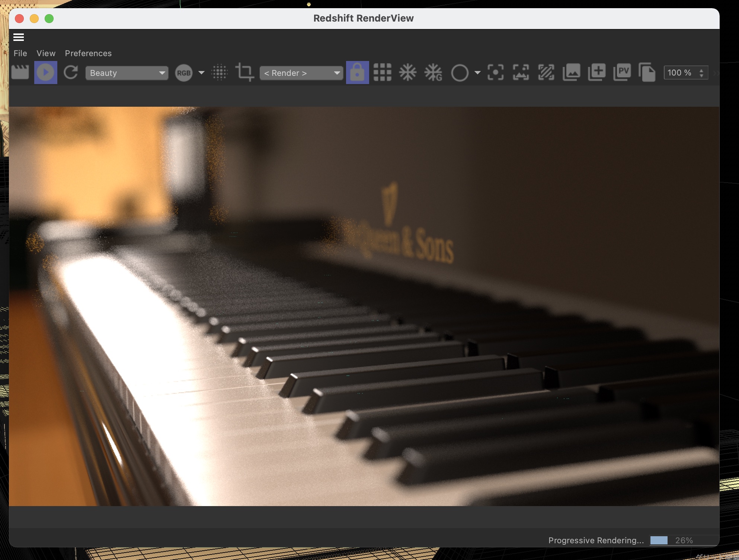Expand the RGB channel dropdown arrow

coord(201,73)
